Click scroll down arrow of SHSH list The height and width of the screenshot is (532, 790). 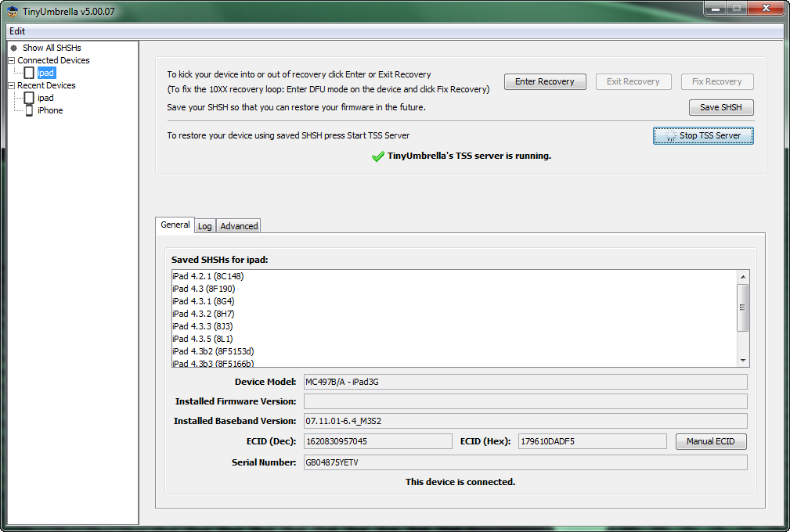[x=743, y=361]
